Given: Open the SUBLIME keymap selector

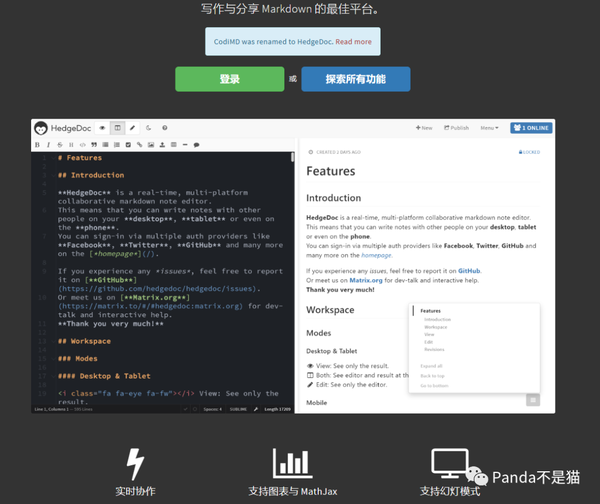Looking at the screenshot, I should tap(238, 409).
